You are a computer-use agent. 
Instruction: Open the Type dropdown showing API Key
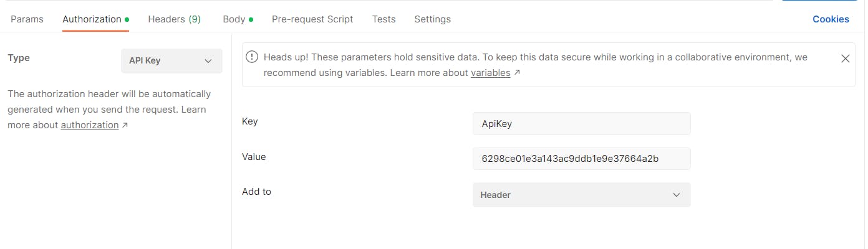171,61
